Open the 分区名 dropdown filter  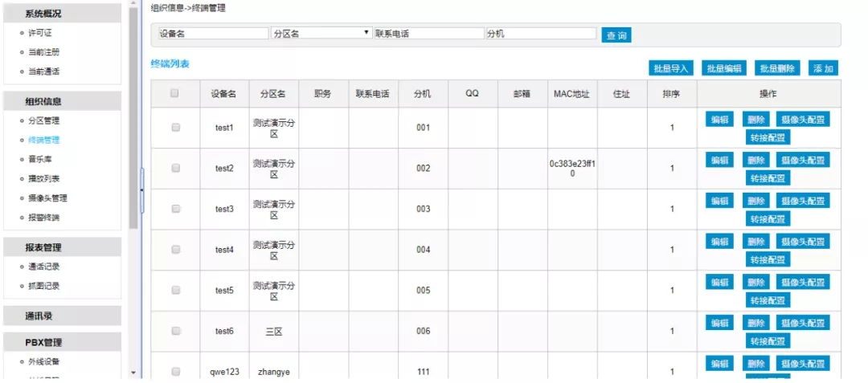click(321, 33)
